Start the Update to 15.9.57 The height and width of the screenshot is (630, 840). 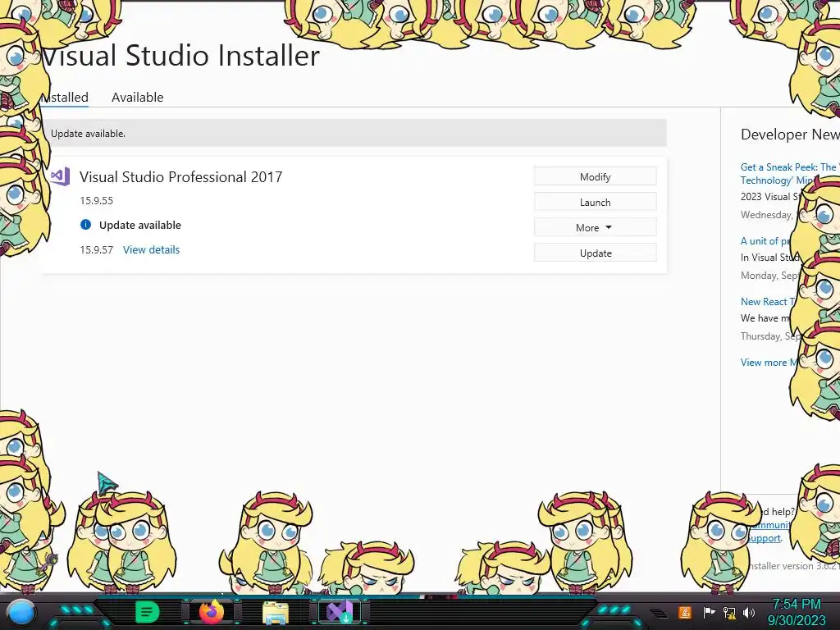(x=596, y=253)
